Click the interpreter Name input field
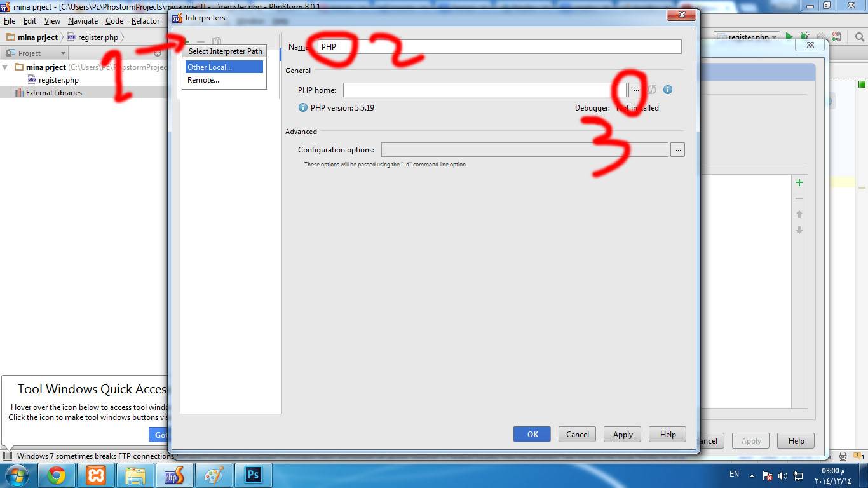868x488 pixels. tap(499, 46)
